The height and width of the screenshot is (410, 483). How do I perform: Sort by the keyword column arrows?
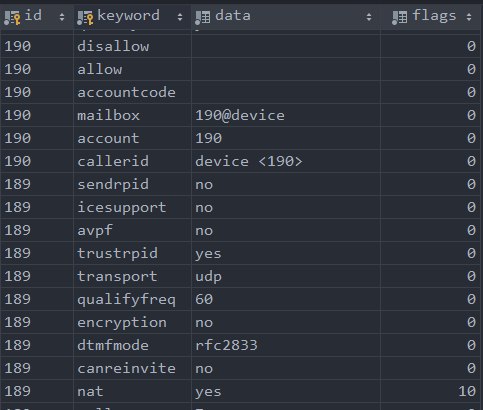click(180, 17)
